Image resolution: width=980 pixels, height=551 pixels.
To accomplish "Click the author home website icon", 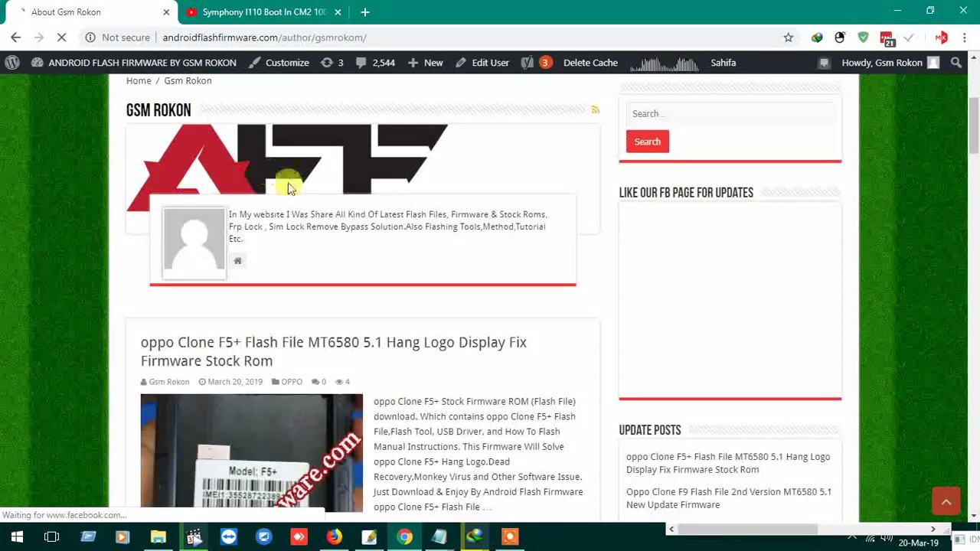I will [x=237, y=261].
